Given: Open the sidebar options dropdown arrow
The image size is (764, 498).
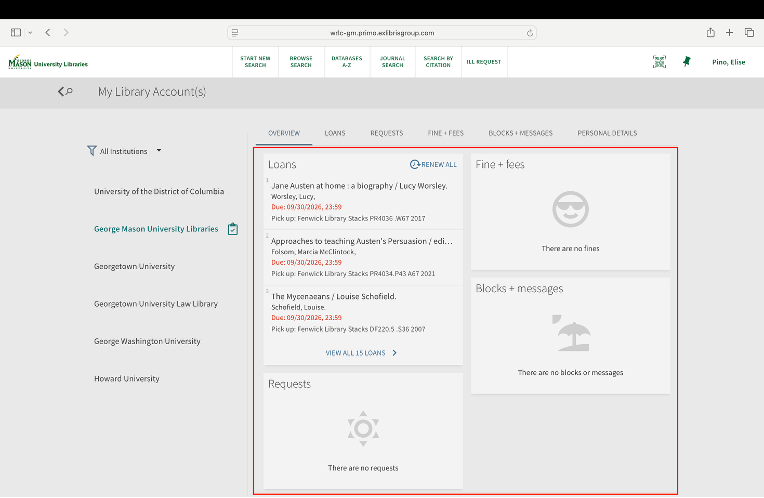Looking at the screenshot, I should (x=30, y=33).
